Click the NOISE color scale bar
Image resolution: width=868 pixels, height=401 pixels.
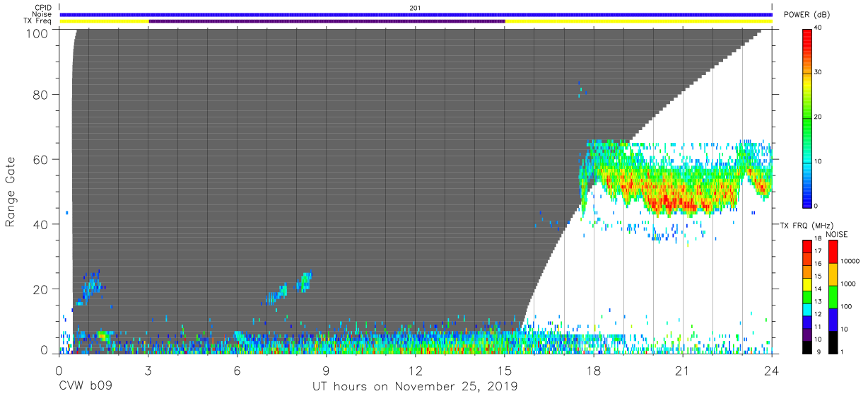pos(833,297)
